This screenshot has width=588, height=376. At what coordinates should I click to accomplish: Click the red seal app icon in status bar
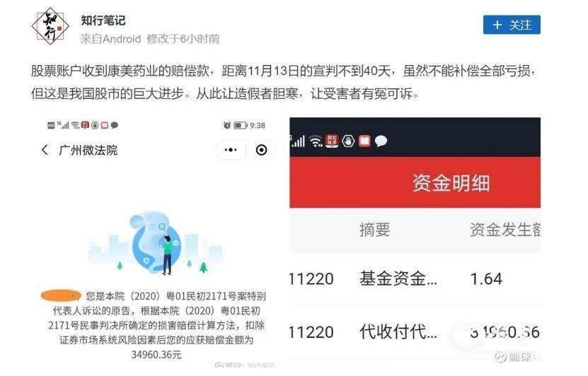(331, 141)
